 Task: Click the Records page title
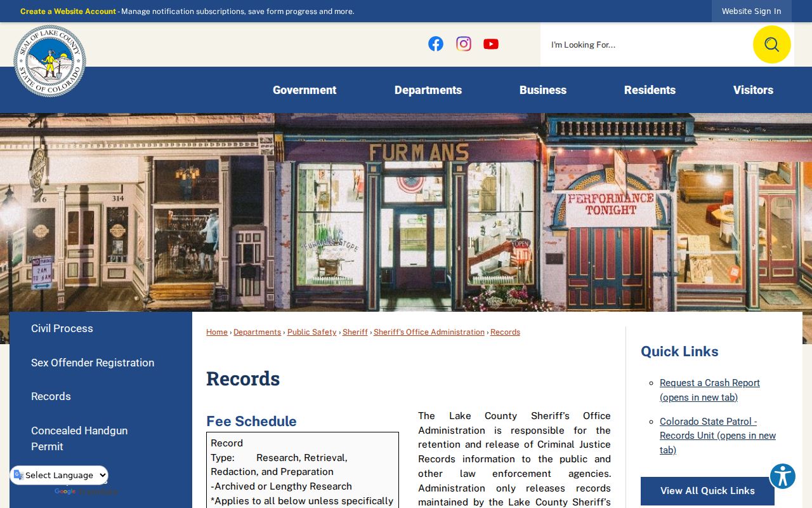[243, 378]
